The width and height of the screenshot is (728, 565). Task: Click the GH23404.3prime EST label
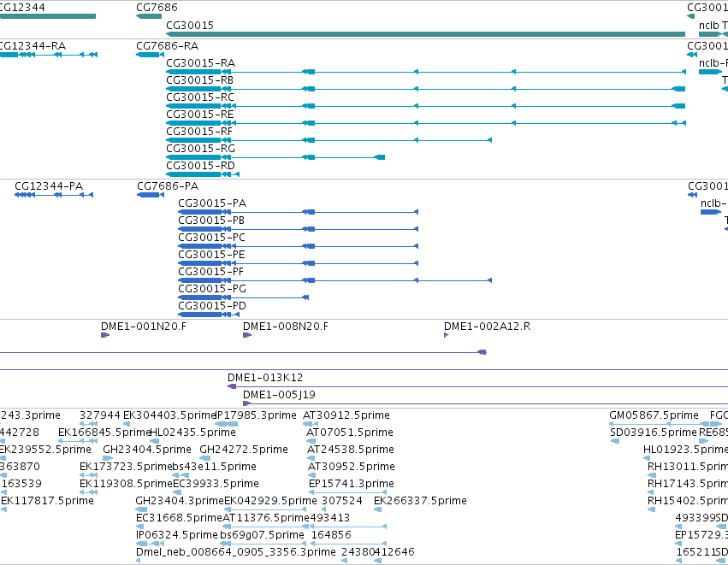180,501
